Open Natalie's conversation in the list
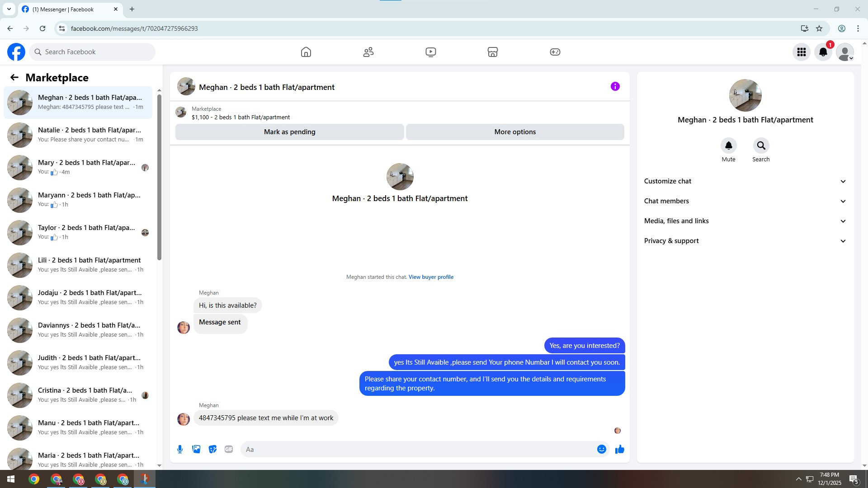The width and height of the screenshot is (868, 488). tap(78, 135)
